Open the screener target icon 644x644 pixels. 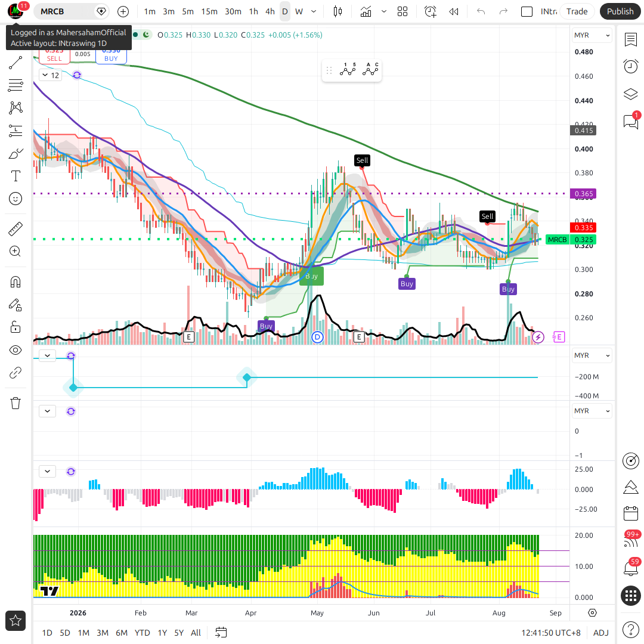(x=631, y=461)
